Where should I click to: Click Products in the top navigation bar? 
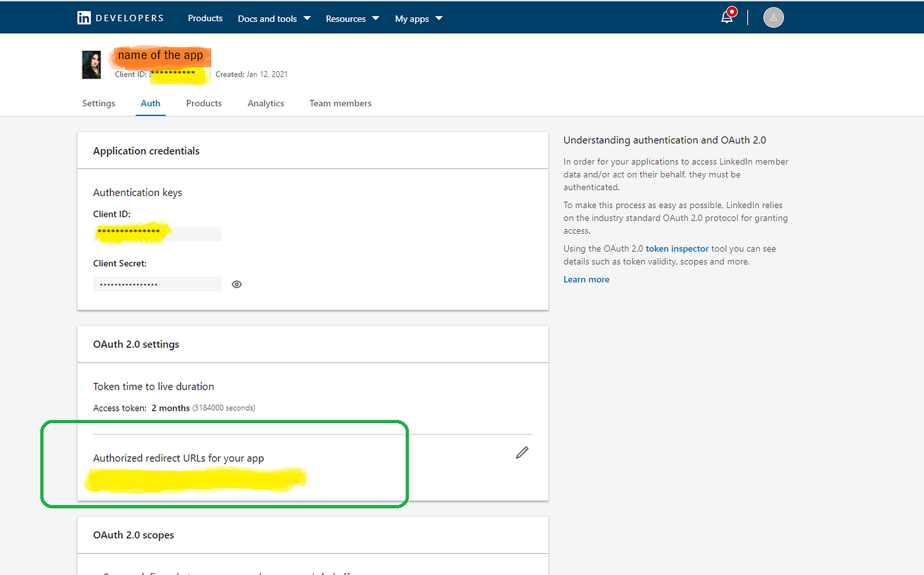(205, 18)
